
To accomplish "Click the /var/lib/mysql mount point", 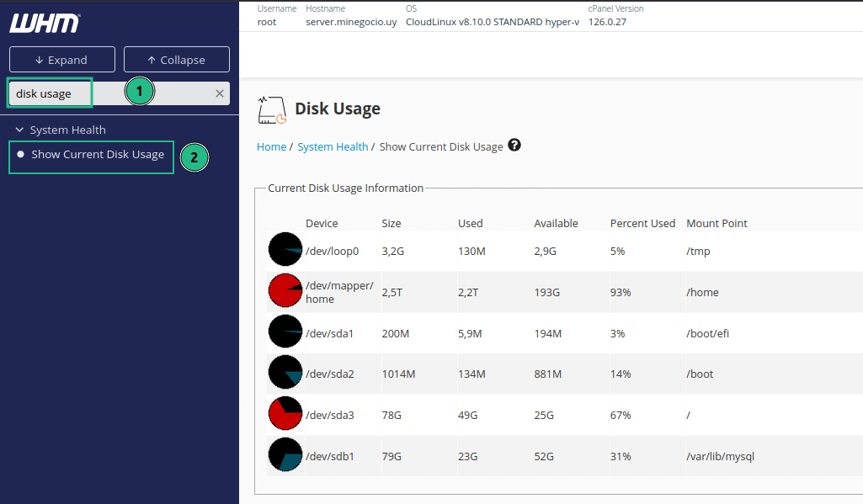I will click(721, 457).
